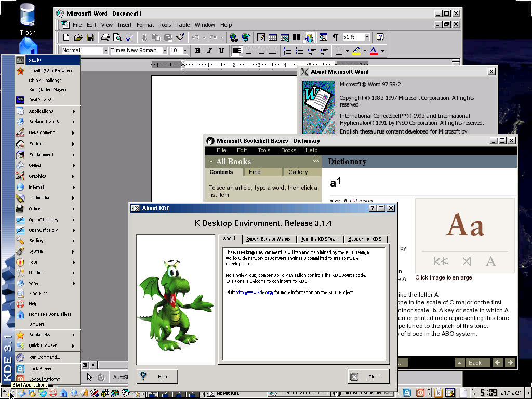
Task: Click the Columns icon in Word's toolbar
Action: (x=296, y=37)
